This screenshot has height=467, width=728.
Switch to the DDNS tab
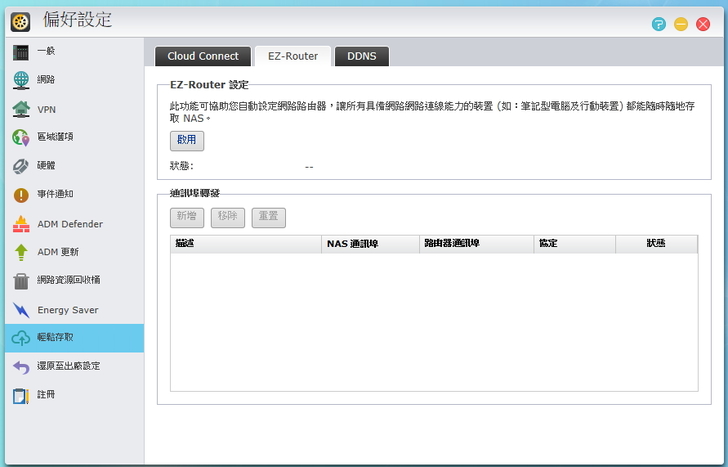[361, 57]
